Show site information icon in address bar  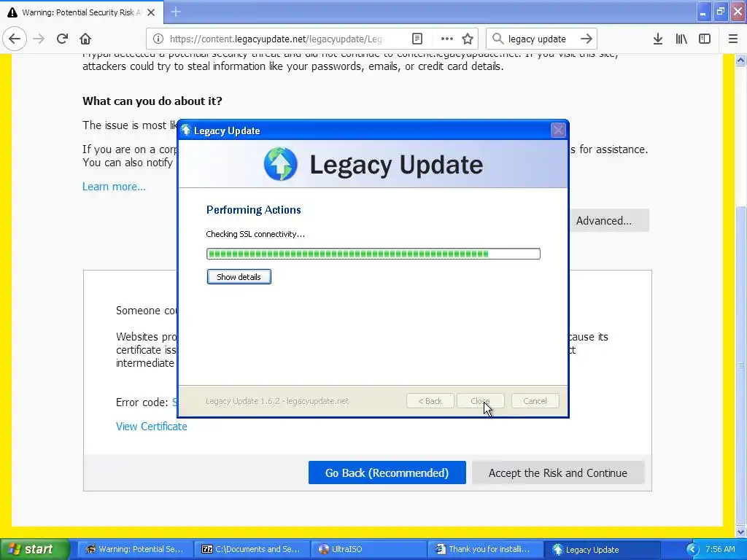(x=158, y=39)
